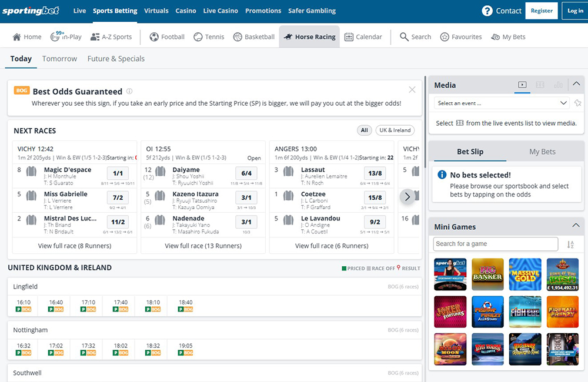Image resolution: width=588 pixels, height=382 pixels.
Task: Click Magic D'espace jockey silk icon
Action: pyautogui.click(x=31, y=172)
